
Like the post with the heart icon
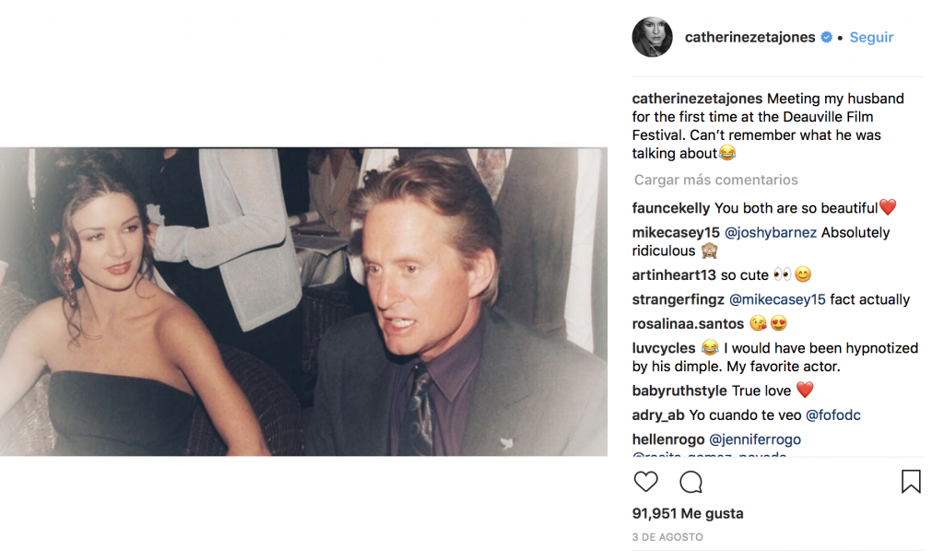[x=646, y=482]
